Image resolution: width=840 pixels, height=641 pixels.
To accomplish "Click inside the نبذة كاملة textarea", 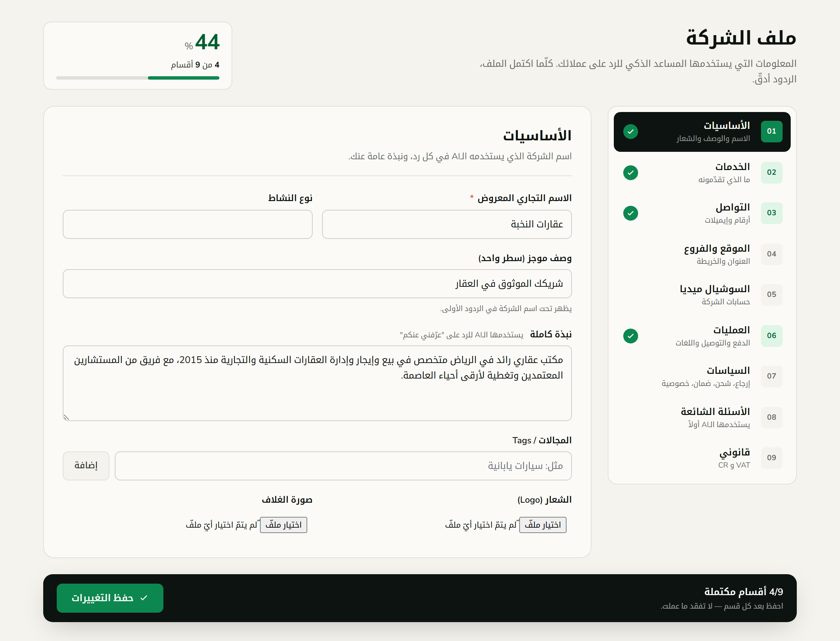I will click(x=317, y=383).
